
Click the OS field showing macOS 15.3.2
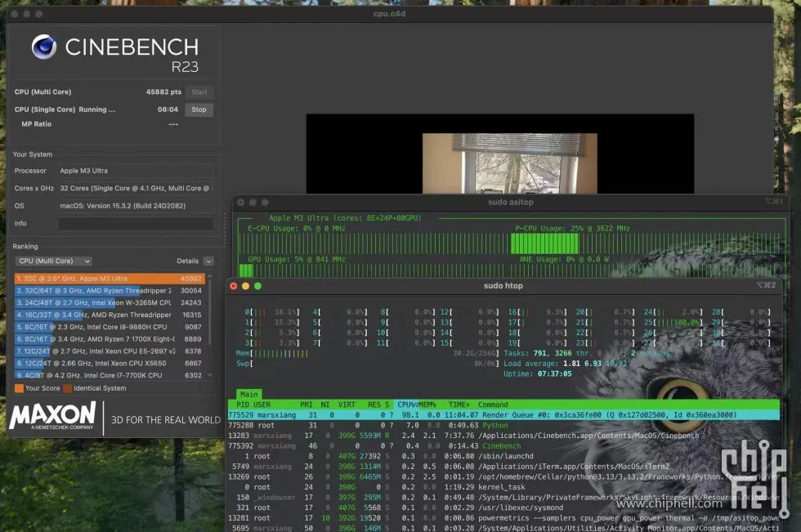point(136,206)
